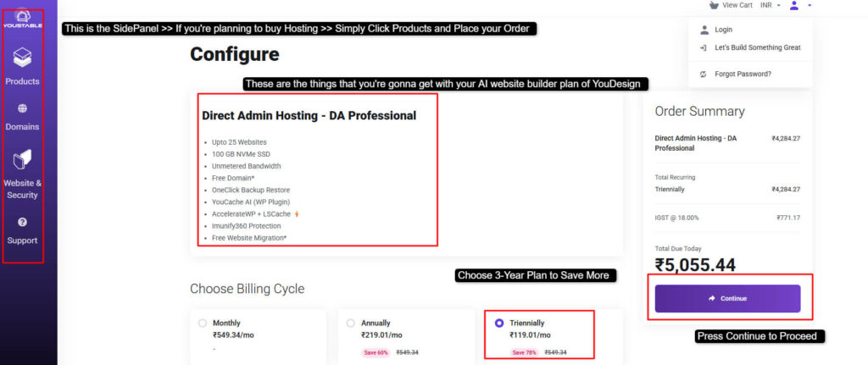Choose Login from the account menu
The height and width of the screenshot is (365, 868).
click(723, 30)
